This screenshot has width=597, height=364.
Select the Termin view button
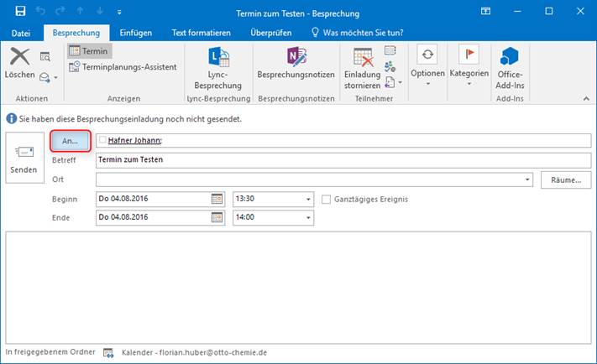click(x=90, y=51)
